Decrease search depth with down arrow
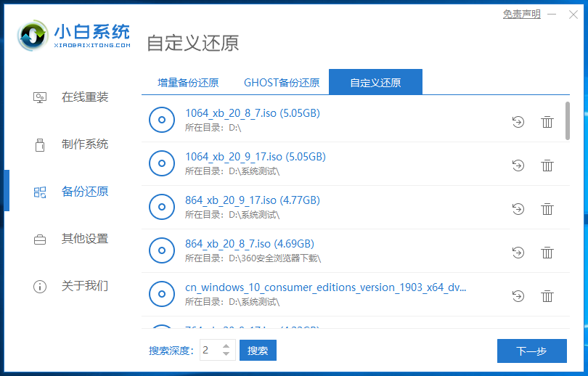The image size is (588, 376). pos(226,353)
